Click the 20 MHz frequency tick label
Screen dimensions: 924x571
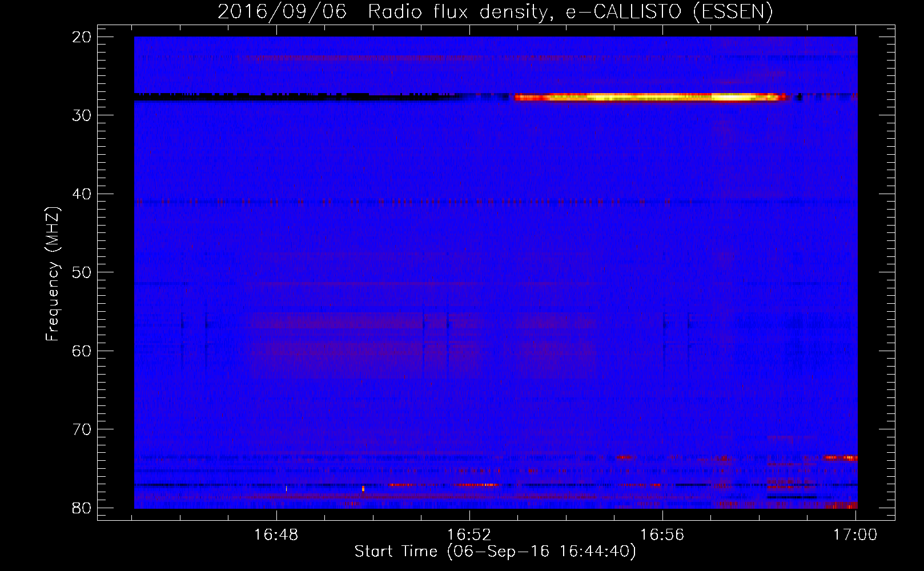pos(82,37)
